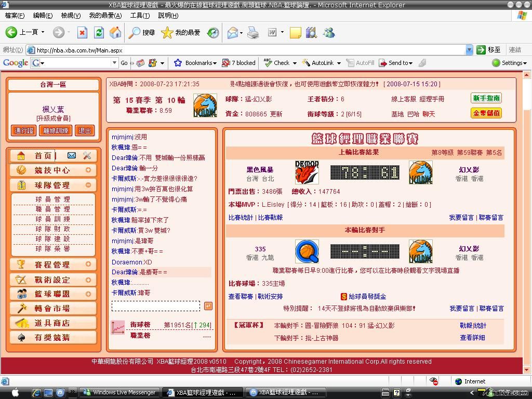Screen dimensions: 532x399
Task: Open the wrench settings icon in sidebar
Action: pyautogui.click(x=87, y=155)
